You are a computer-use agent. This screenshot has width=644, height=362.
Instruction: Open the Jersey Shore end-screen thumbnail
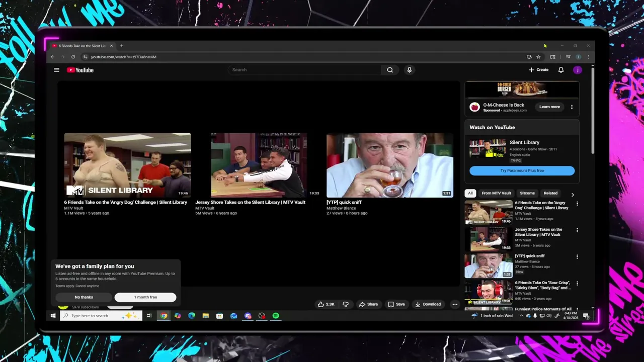259,165
